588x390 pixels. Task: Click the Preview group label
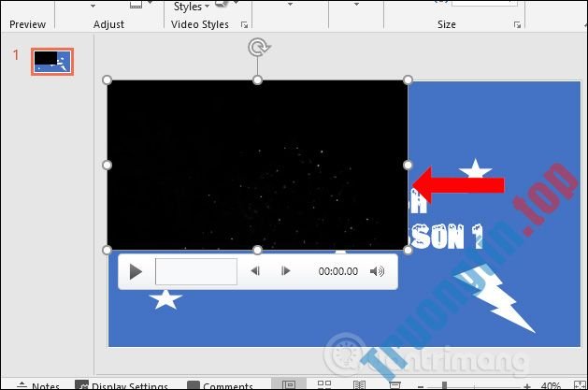coord(27,24)
